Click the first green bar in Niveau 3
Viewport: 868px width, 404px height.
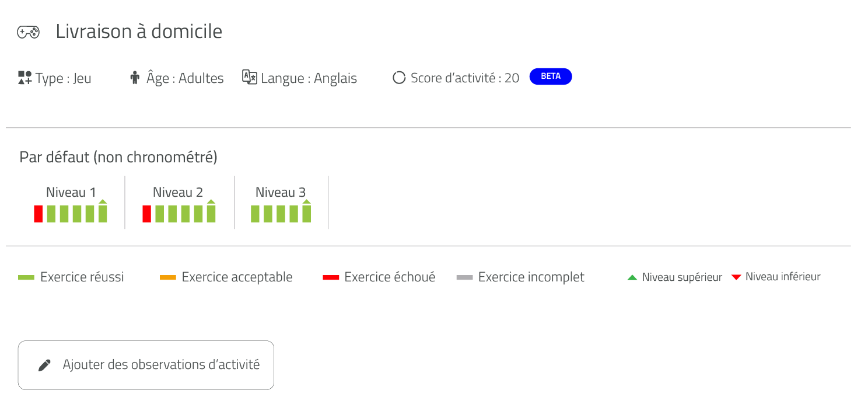coord(255,214)
